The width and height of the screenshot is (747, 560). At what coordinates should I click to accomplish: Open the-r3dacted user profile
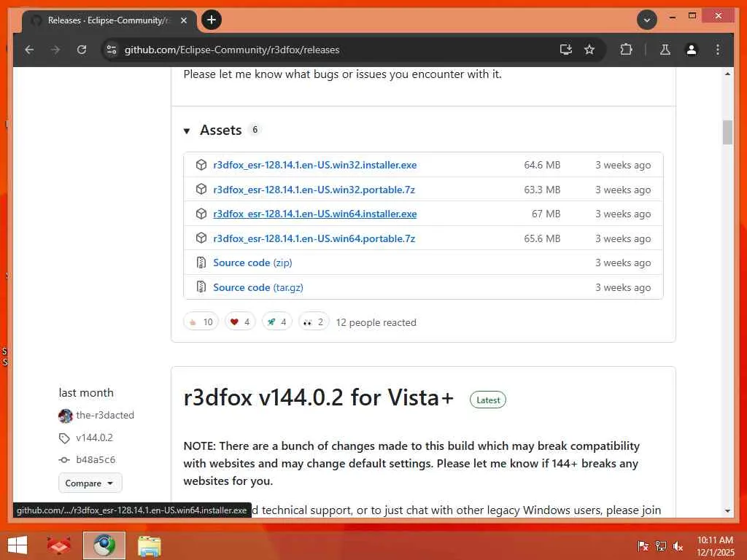[105, 415]
